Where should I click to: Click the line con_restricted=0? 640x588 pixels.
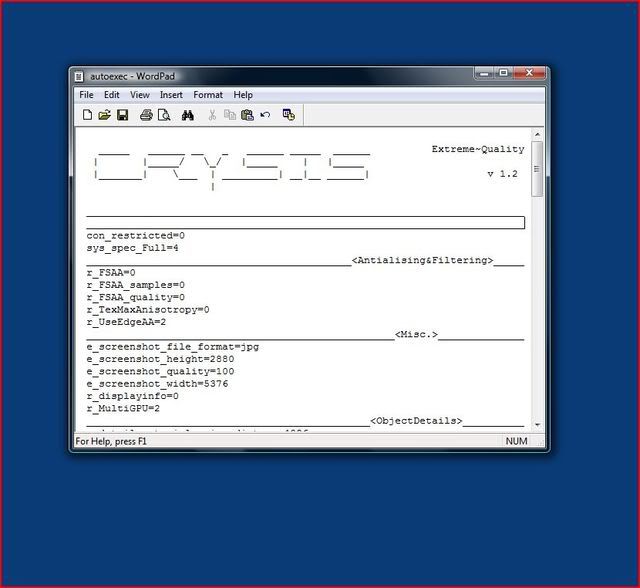136,235
